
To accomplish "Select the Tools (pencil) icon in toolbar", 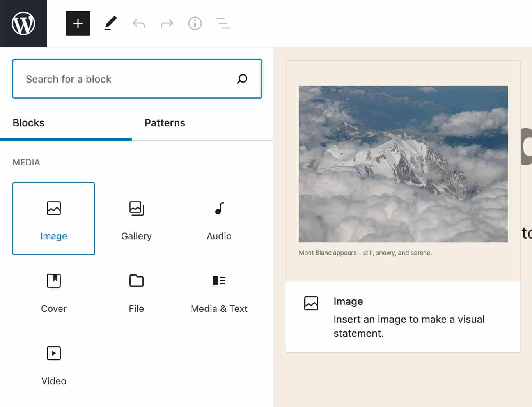I will [111, 23].
